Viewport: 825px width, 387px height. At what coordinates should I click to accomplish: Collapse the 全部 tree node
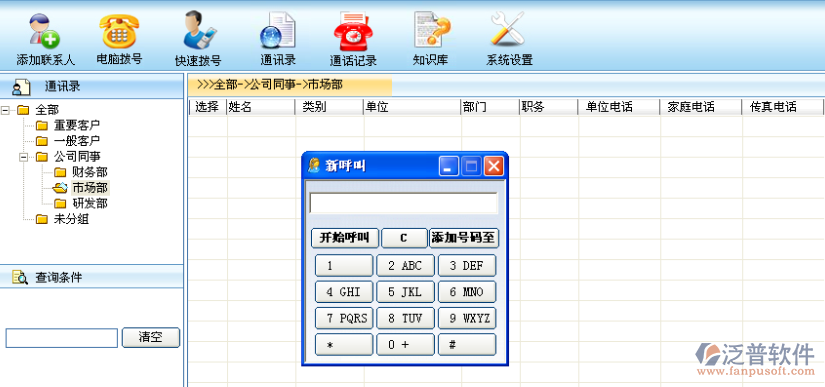pyautogui.click(x=5, y=110)
